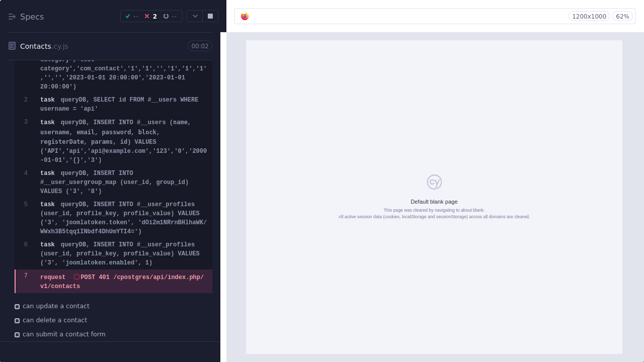Click the pending tests spinner icon
This screenshot has width=644, height=362.
click(166, 17)
